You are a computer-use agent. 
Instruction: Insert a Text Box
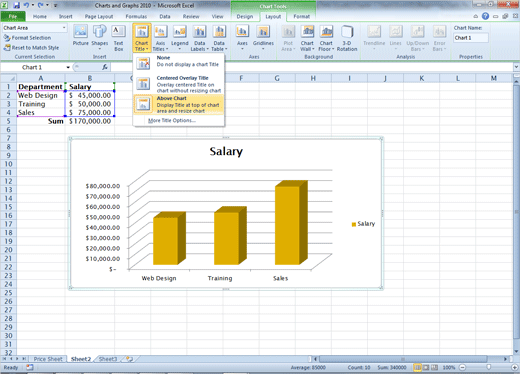(x=118, y=37)
